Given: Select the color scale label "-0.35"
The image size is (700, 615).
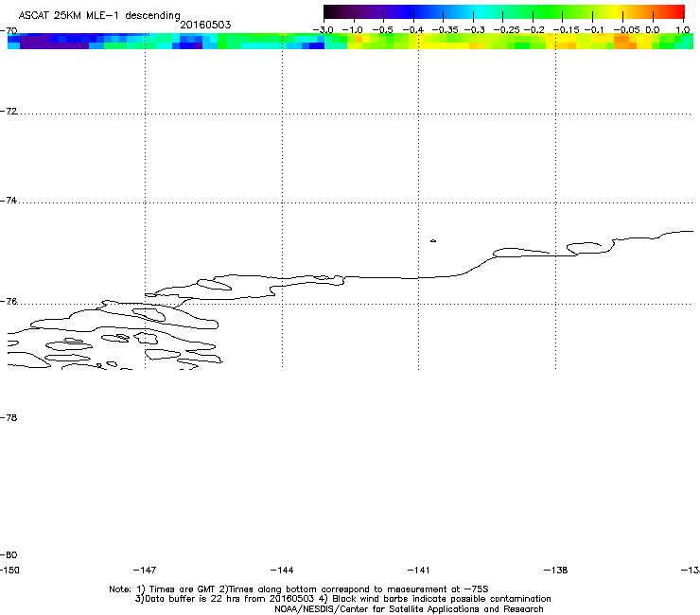Looking at the screenshot, I should [446, 30].
